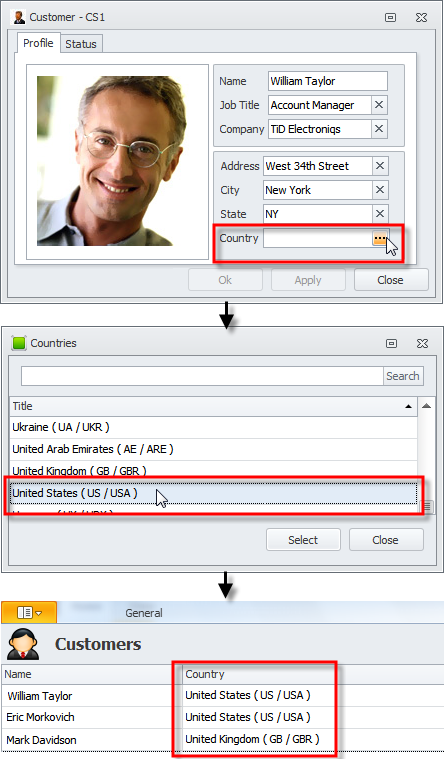Select the Profile tab
The image size is (444, 759).
point(38,43)
